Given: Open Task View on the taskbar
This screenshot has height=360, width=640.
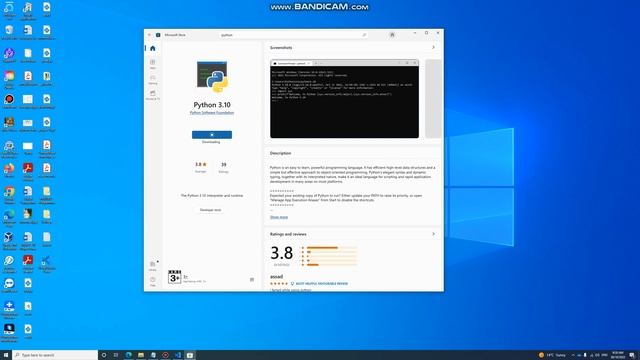Looking at the screenshot, I should tap(116, 355).
